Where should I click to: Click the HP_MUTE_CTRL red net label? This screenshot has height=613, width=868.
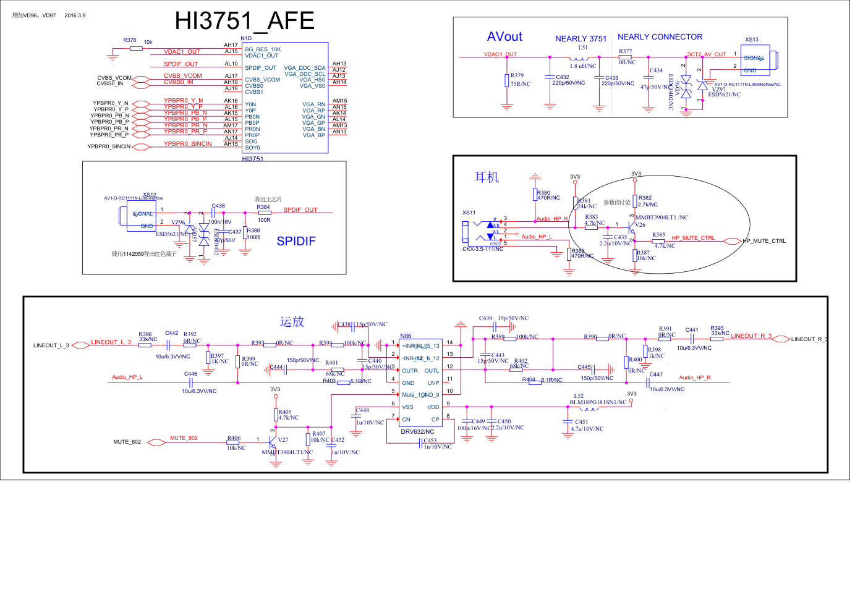[x=693, y=238]
